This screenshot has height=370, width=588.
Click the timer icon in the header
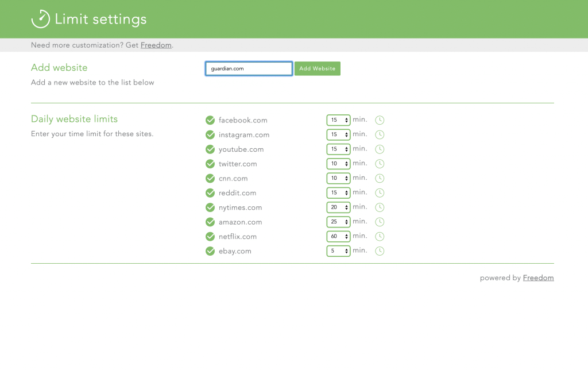point(40,18)
